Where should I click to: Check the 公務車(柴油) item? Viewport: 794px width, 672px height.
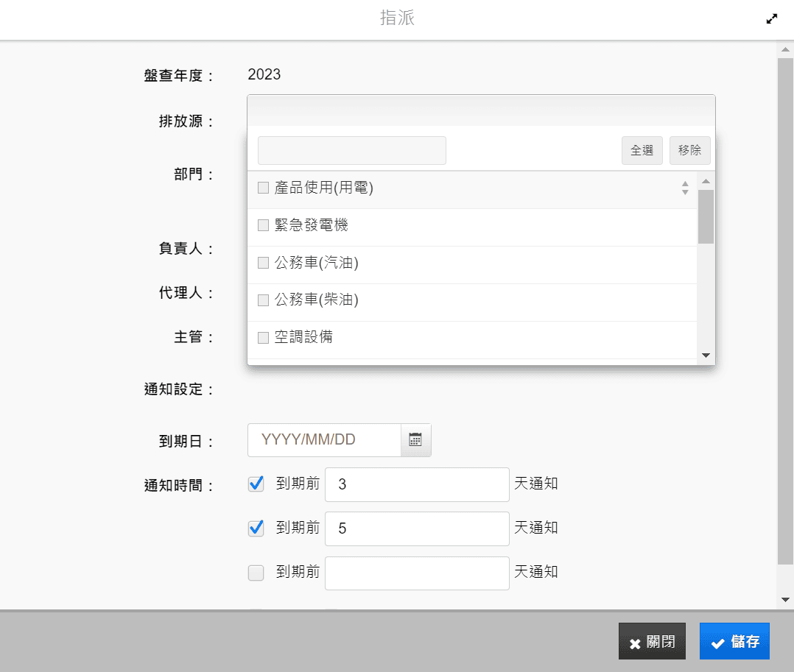point(263,300)
